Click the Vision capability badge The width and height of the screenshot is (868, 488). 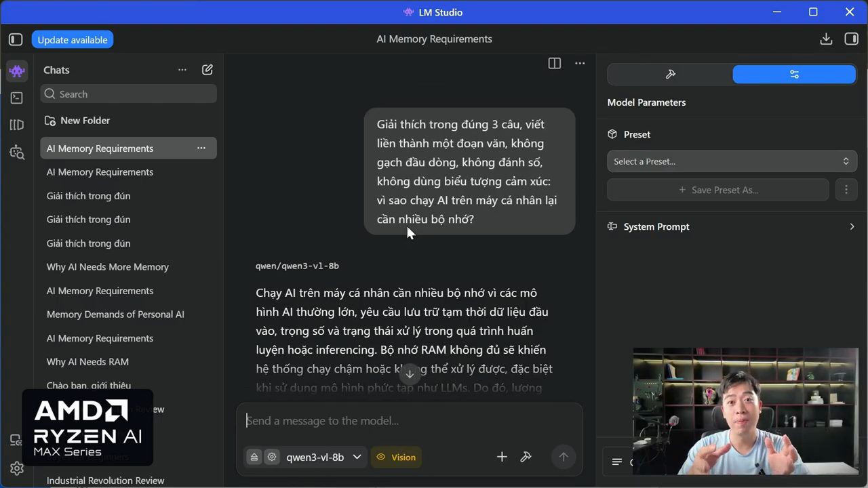point(396,457)
